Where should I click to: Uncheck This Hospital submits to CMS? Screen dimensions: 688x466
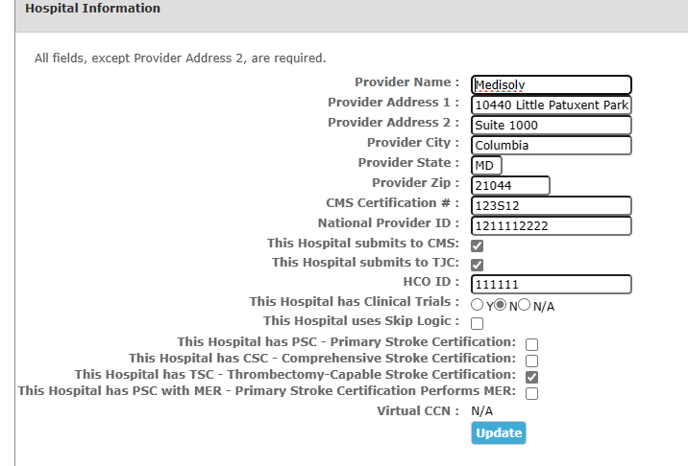pyautogui.click(x=477, y=246)
